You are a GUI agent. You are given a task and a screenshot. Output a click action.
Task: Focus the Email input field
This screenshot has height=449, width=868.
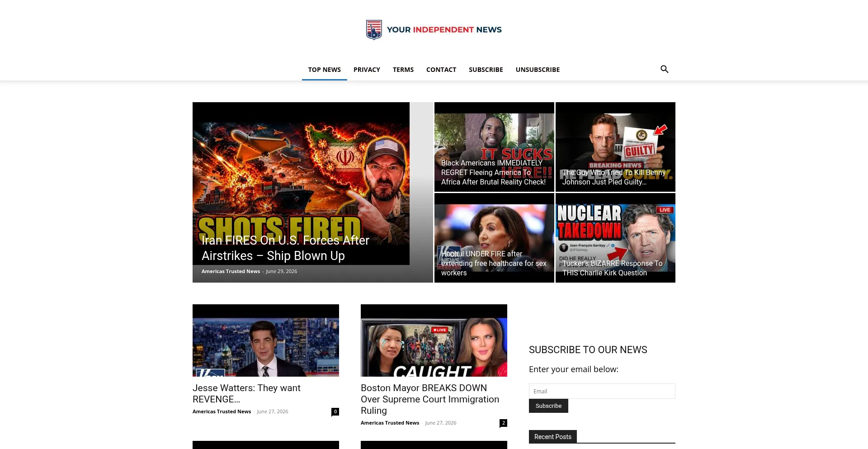(602, 391)
